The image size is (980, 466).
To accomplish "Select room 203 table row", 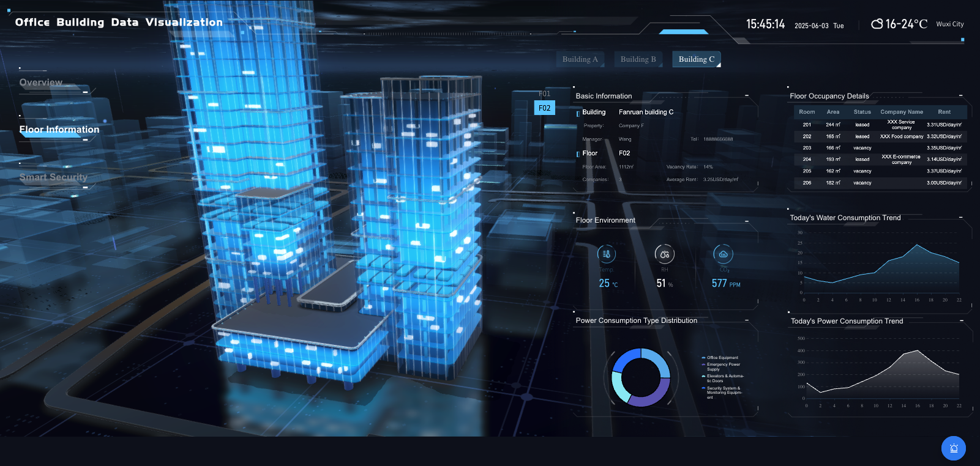I will tap(881, 148).
